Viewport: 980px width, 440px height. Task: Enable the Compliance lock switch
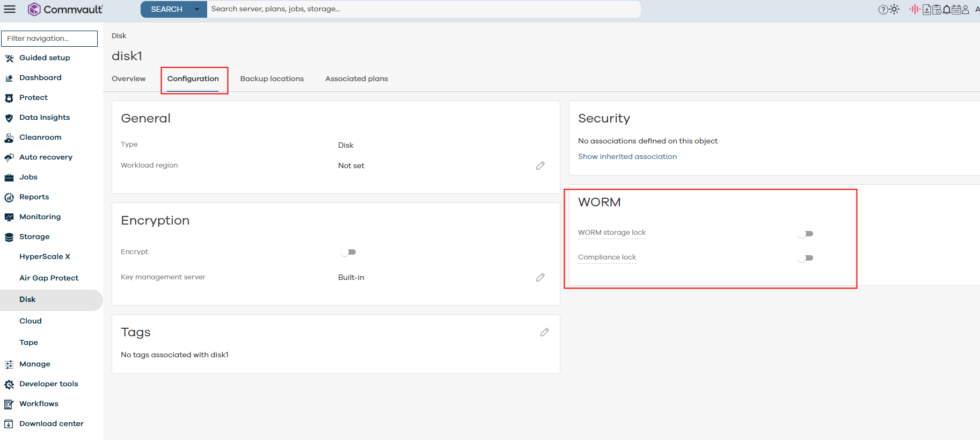click(806, 258)
